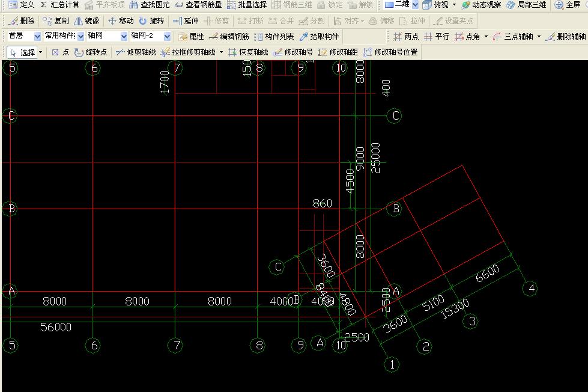Use 拾取构件 pick component tool
Screen dimensions: 588x392
(319, 37)
